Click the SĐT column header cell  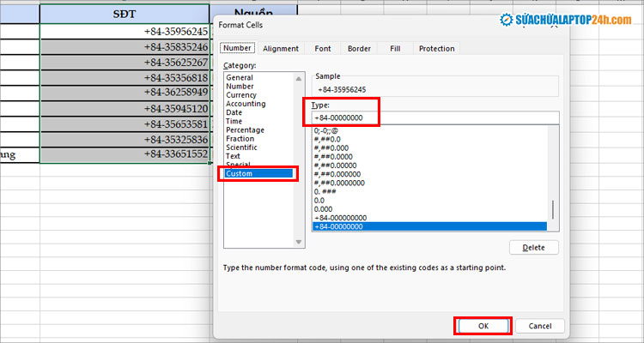coord(125,14)
